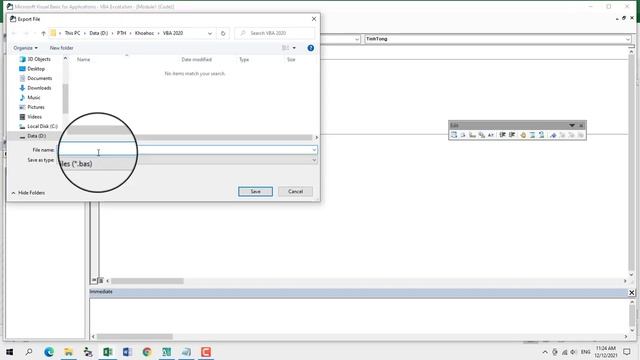Sort by Date modified column header
The width and height of the screenshot is (640, 360).
click(196, 60)
